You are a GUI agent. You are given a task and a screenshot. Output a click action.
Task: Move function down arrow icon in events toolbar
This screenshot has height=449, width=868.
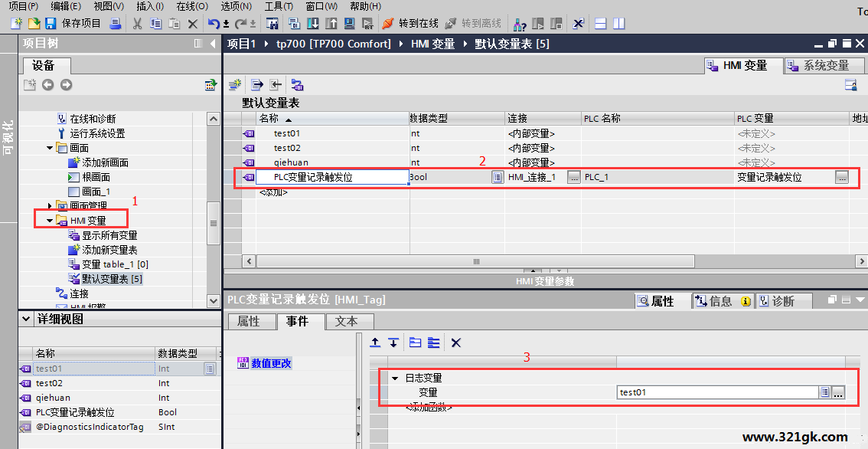393,342
